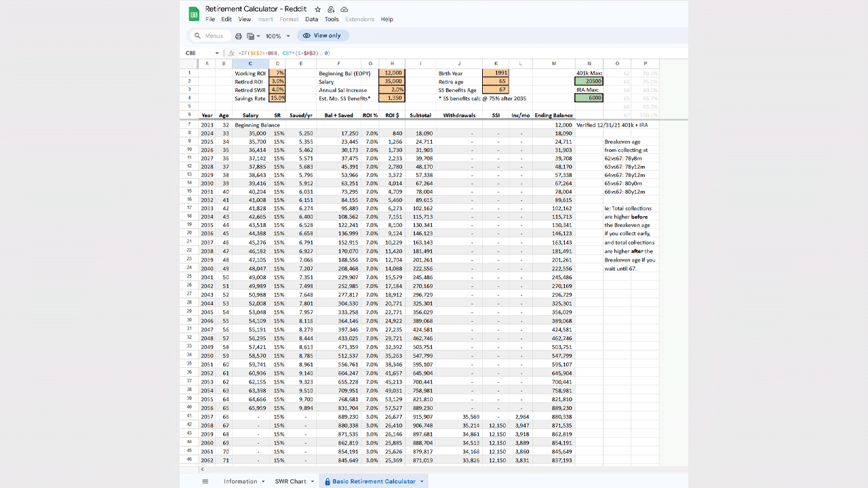This screenshot has height=488, width=868.
Task: Open the Data menu
Action: (x=311, y=20)
